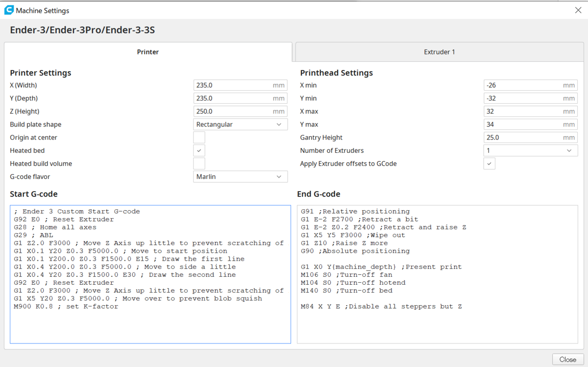Toggle the Origin at center checkbox

199,138
